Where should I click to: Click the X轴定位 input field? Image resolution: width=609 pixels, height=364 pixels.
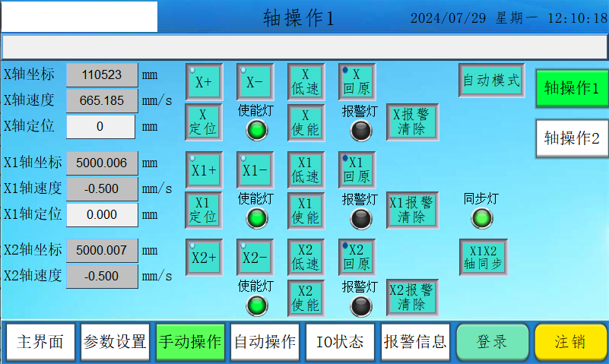(x=101, y=127)
